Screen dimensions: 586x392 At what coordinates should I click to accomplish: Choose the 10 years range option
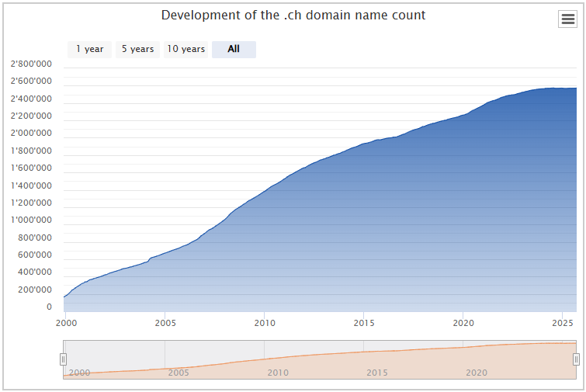tap(186, 49)
